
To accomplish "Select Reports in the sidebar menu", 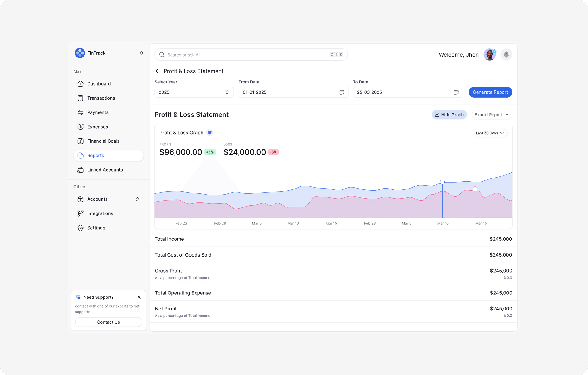I will pos(96,155).
